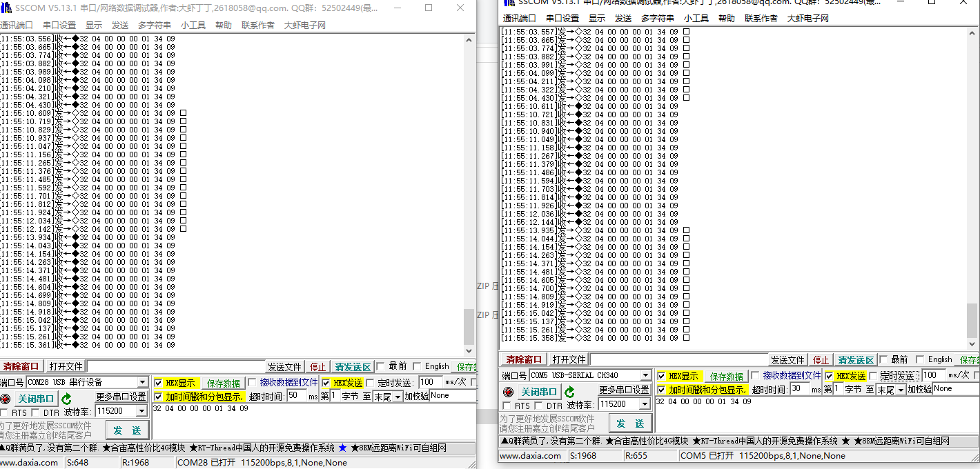Viewport: 980px width, 469px height.
Task: Click the SSCOM app icon in the right window title bar
Action: pyautogui.click(x=509, y=2)
